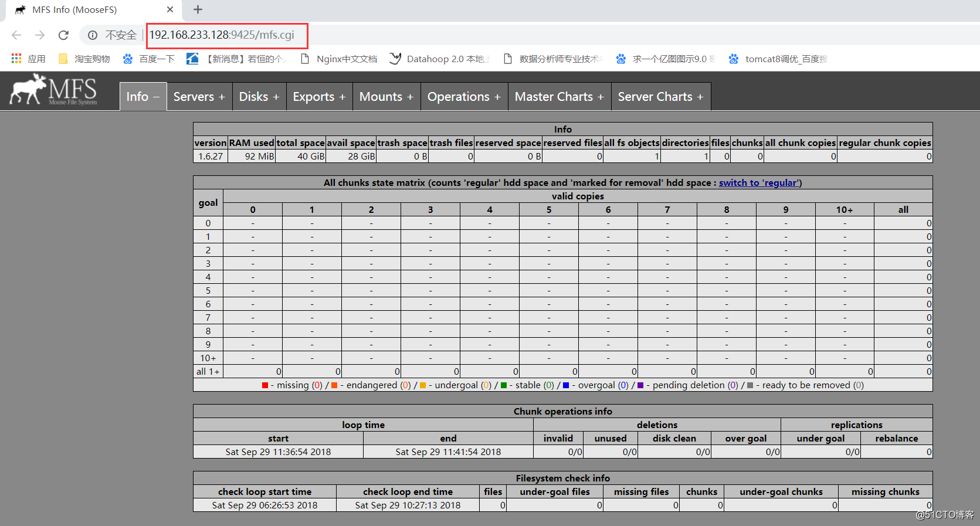Expand the Disks section
This screenshot has height=526, width=980.
pos(259,96)
